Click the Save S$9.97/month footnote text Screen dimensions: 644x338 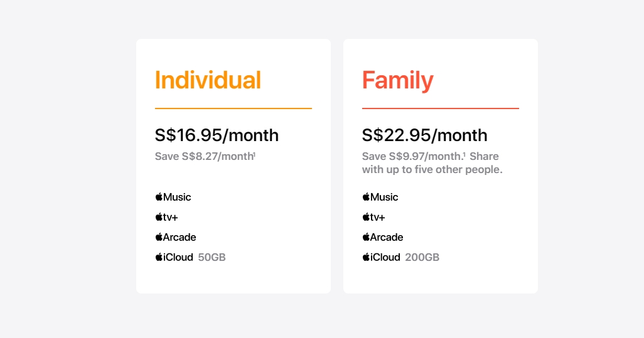pyautogui.click(x=414, y=156)
